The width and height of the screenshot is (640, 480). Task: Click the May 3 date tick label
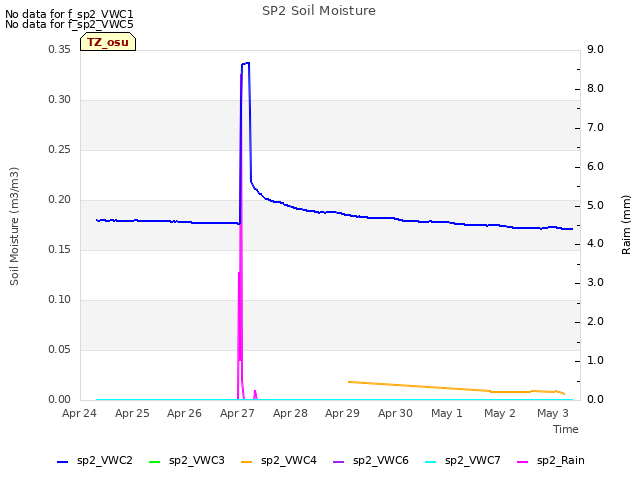click(553, 413)
